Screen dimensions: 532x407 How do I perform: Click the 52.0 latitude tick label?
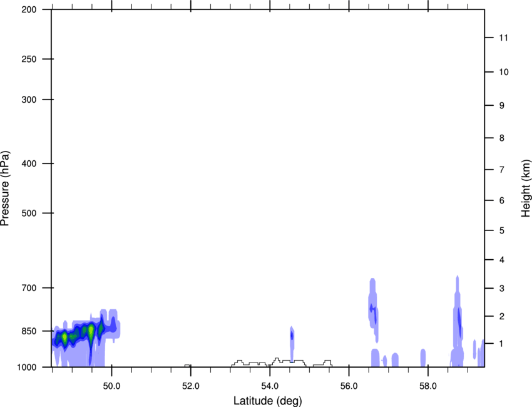point(191,386)
